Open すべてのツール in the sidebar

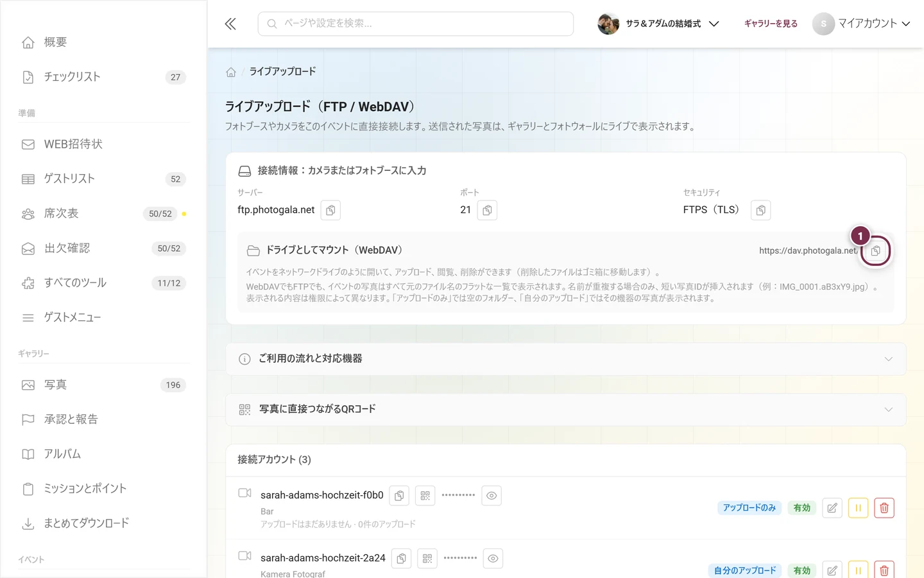click(x=103, y=283)
